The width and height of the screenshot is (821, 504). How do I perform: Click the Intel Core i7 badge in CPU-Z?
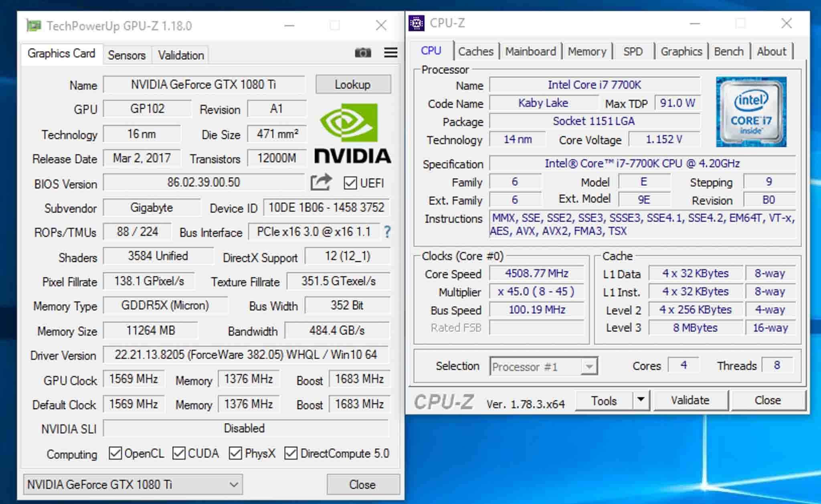click(x=751, y=112)
